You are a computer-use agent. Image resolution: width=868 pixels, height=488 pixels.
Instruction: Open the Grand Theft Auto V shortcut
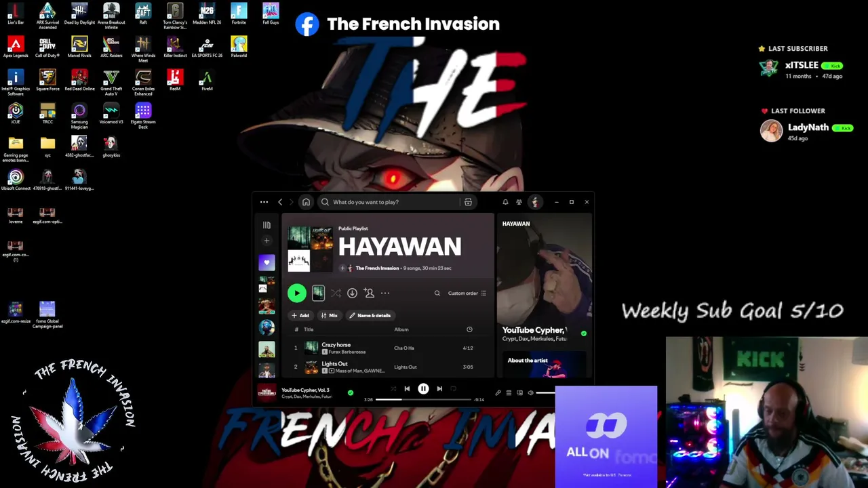point(111,83)
